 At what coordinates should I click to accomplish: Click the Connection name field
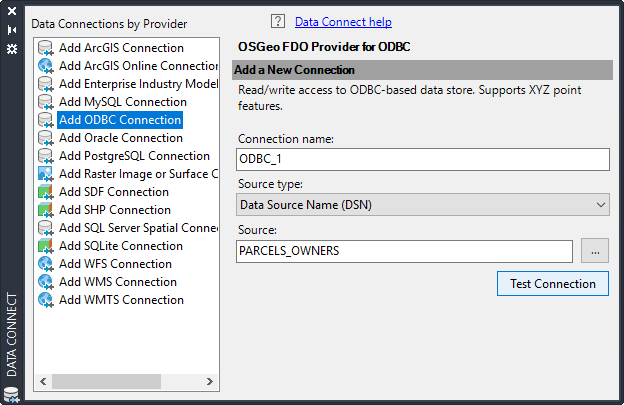(x=423, y=160)
